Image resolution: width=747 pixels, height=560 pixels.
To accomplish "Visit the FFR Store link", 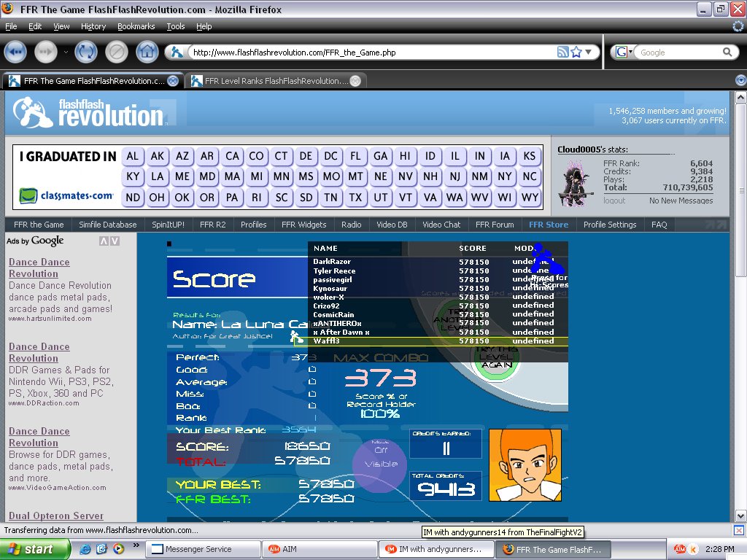I will point(549,225).
